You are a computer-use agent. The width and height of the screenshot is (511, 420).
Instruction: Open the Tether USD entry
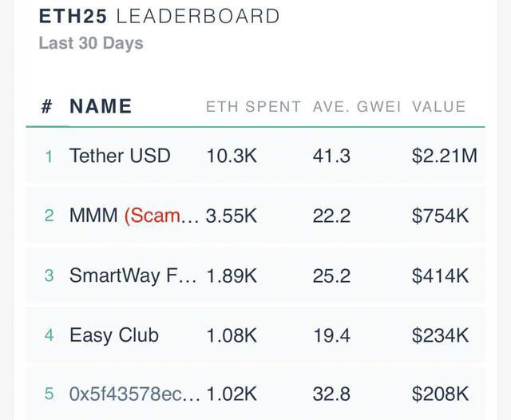coord(120,156)
